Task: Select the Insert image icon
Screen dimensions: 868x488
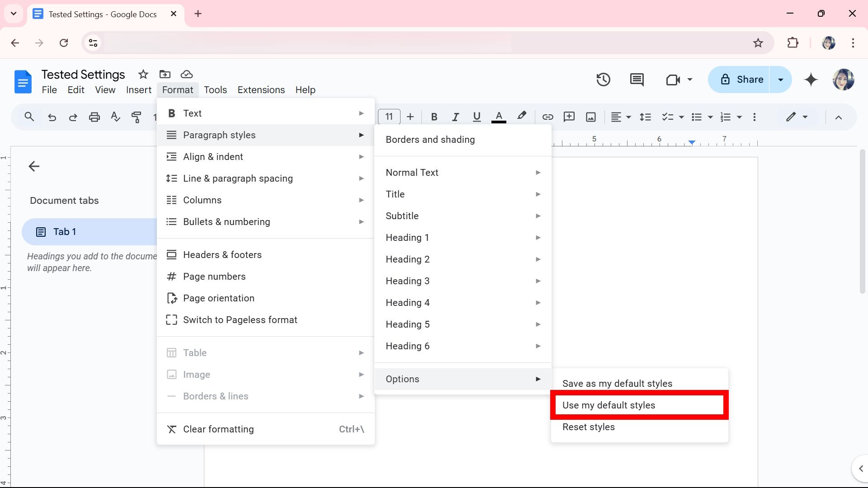Action: point(591,117)
